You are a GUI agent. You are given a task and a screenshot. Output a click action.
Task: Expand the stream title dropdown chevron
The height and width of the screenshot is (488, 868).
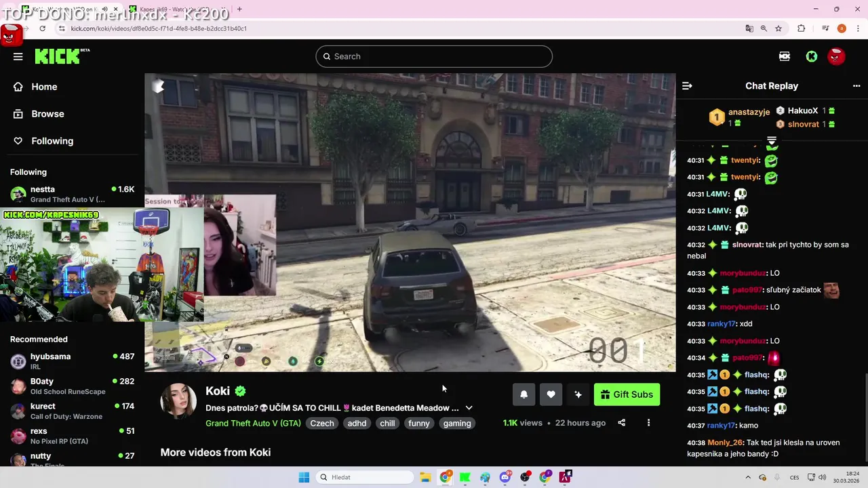(469, 408)
